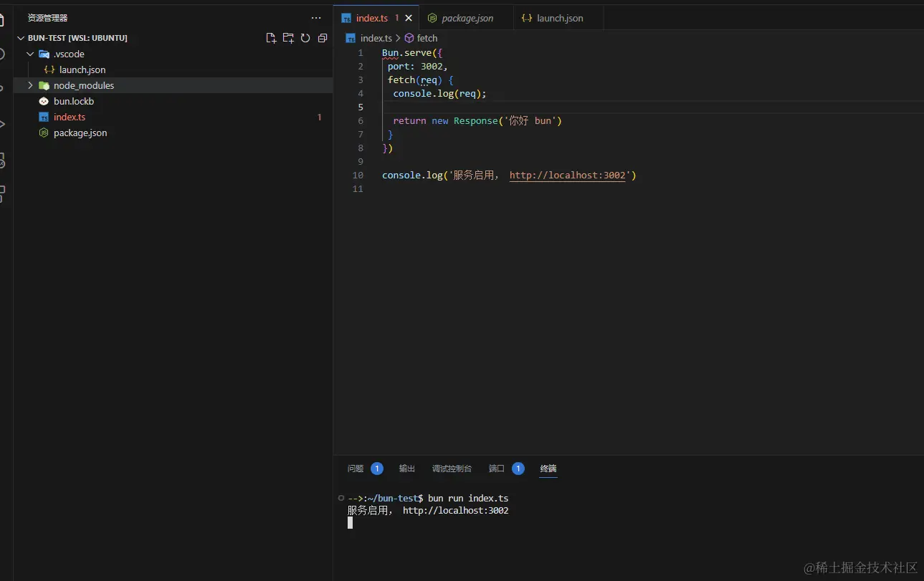Collapse all folders in Explorer
The image size is (924, 581).
click(323, 38)
